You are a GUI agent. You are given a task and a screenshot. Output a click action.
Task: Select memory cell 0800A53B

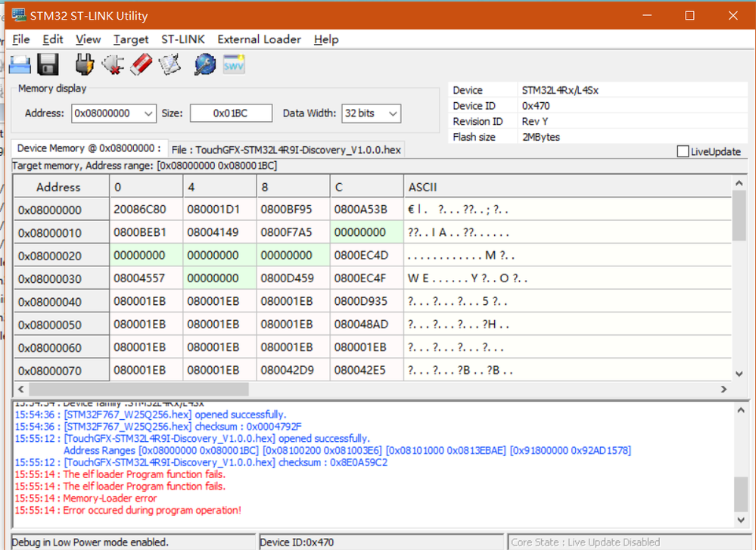point(367,210)
